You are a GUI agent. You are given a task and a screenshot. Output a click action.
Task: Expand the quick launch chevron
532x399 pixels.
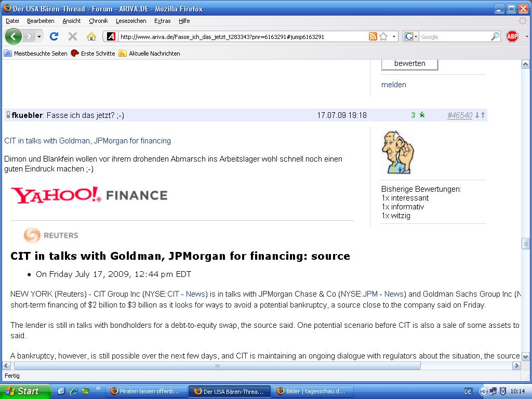tap(98, 389)
